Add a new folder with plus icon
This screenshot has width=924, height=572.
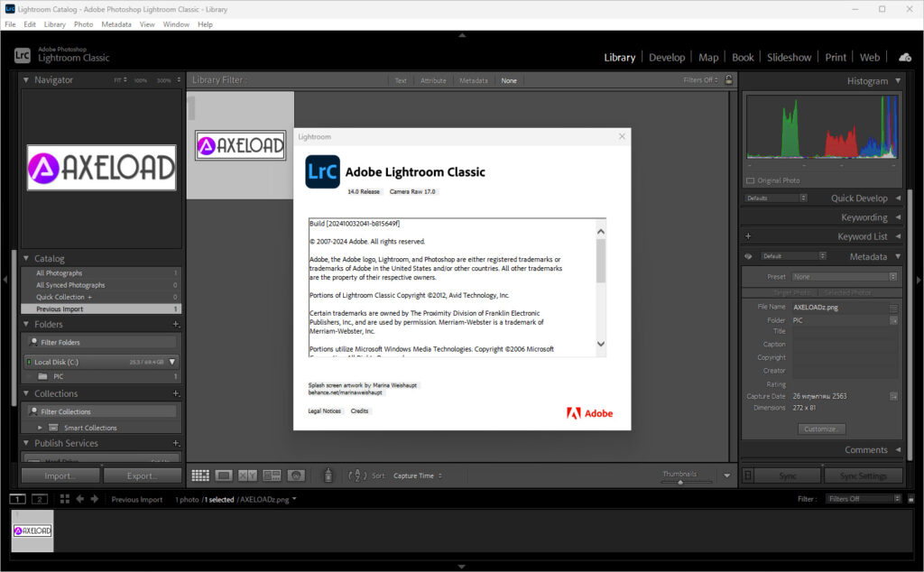[176, 324]
